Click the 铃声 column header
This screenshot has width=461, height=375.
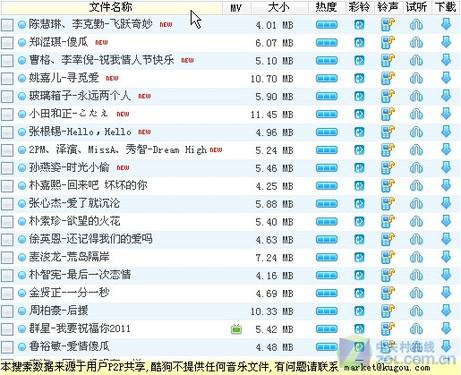[x=388, y=7]
